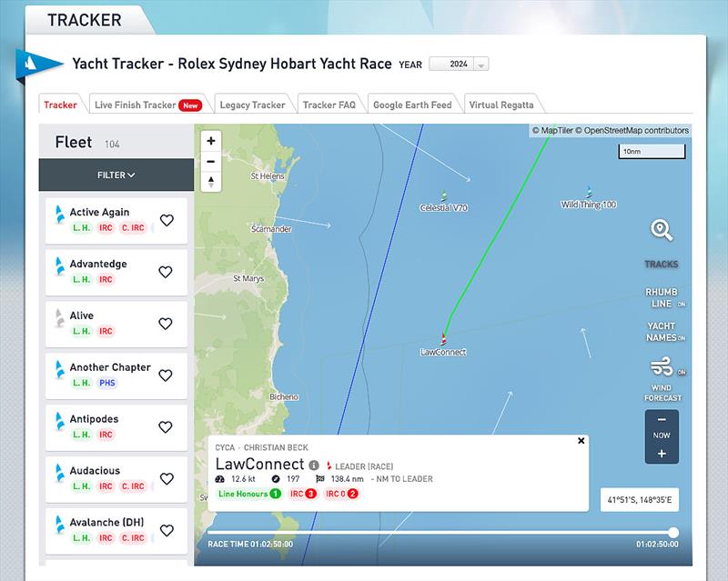Select the Wild Thing 100 yacht marker

click(589, 192)
